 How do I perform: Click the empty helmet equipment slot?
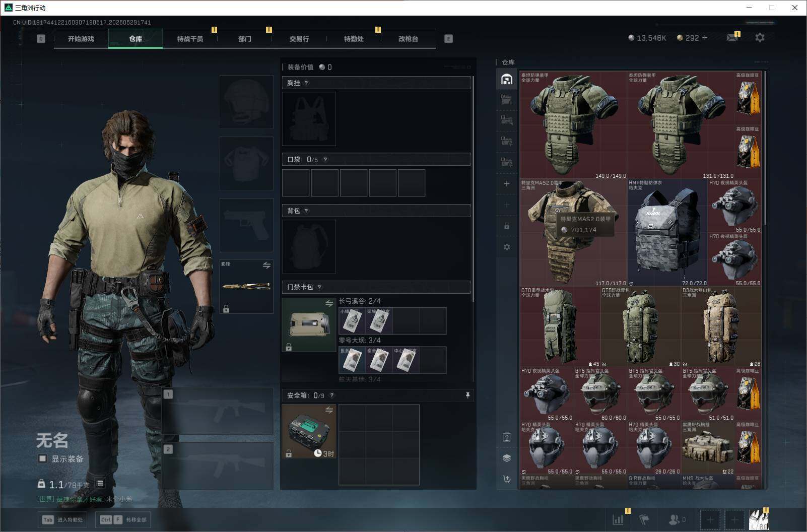pos(246,102)
